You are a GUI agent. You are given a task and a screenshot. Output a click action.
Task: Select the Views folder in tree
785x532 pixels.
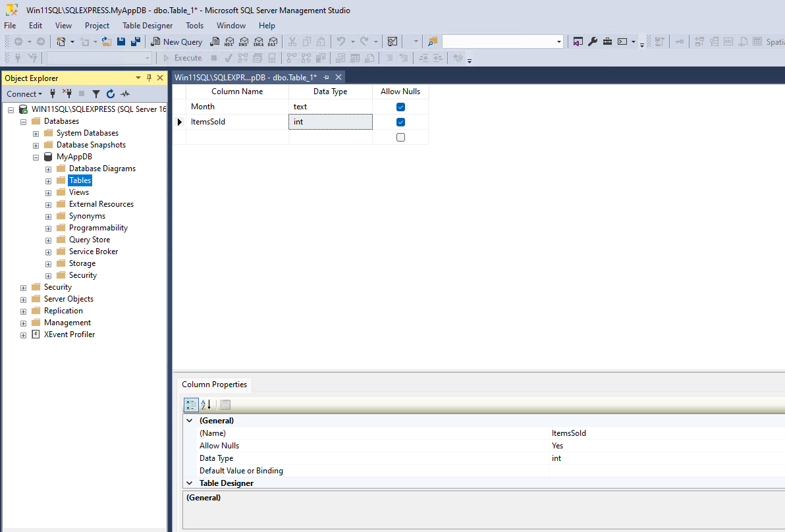click(x=79, y=192)
